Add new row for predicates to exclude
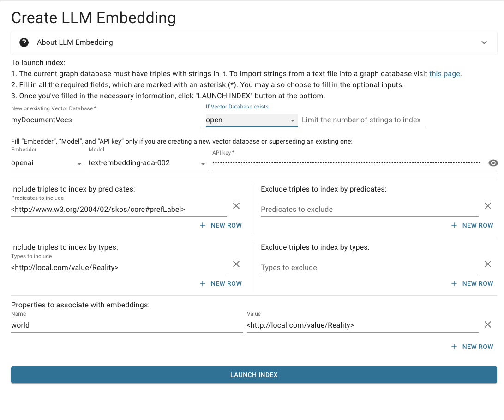The width and height of the screenshot is (504, 420). (472, 225)
